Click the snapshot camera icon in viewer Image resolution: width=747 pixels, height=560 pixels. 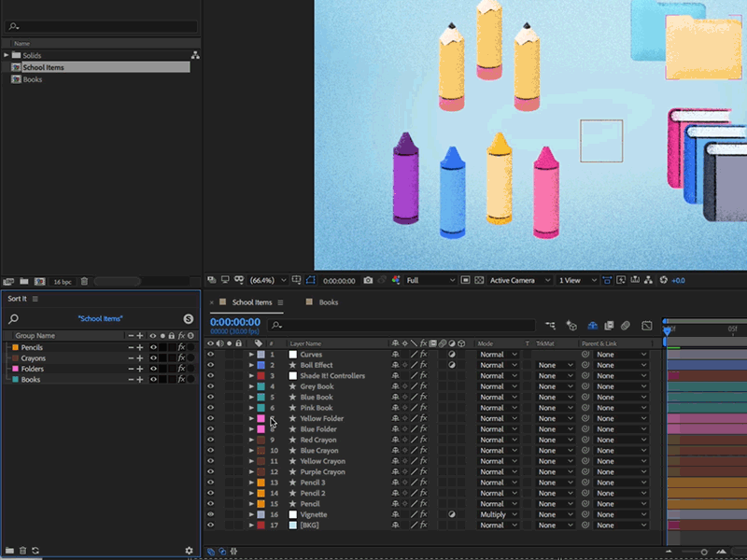click(369, 280)
